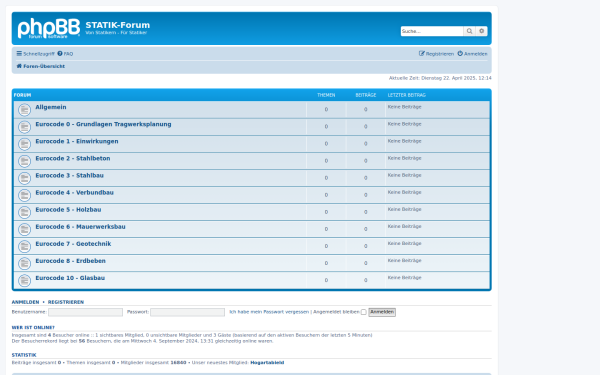Click the forum icon next to Allgemein
The height and width of the screenshot is (375, 600).
tap(24, 110)
